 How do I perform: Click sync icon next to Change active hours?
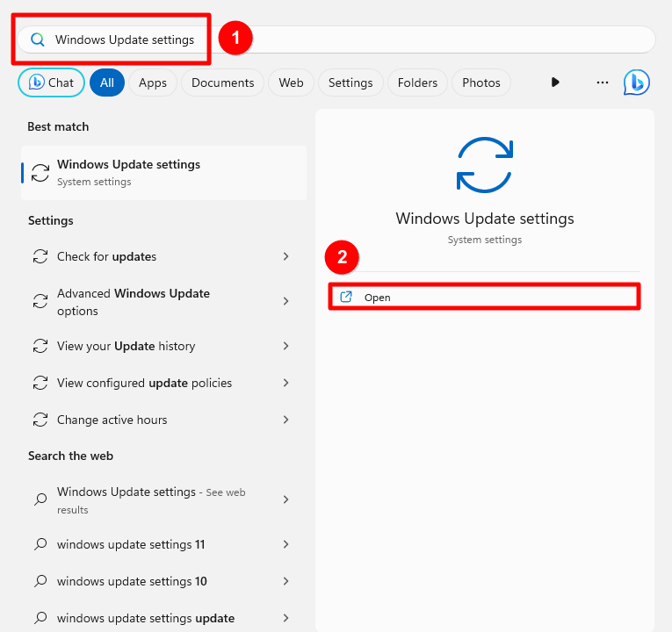(x=40, y=420)
